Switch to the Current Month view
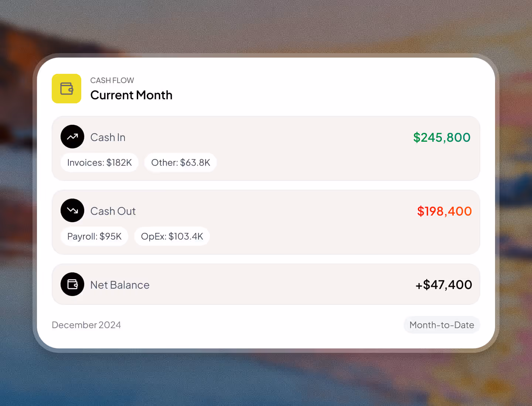The height and width of the screenshot is (406, 532). coord(131,95)
